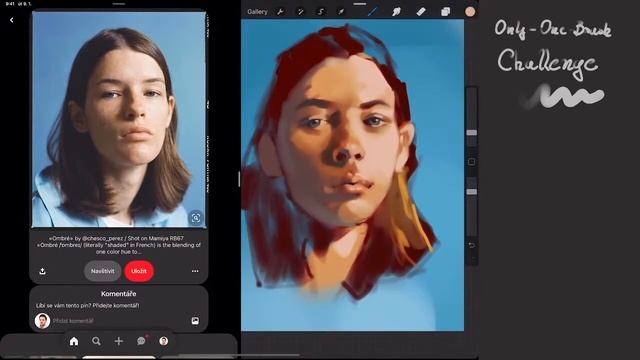Activate the Transform arrow tool

tap(340, 12)
